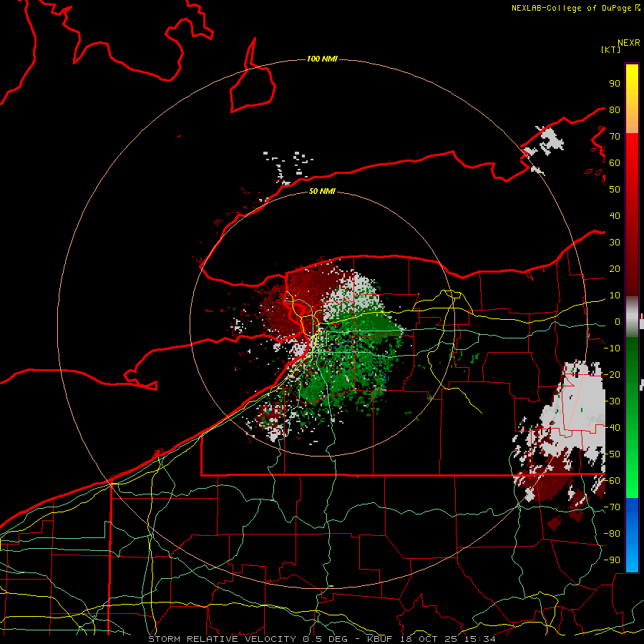Click the positive 90 scale label
The image size is (644, 644).
[x=615, y=84]
